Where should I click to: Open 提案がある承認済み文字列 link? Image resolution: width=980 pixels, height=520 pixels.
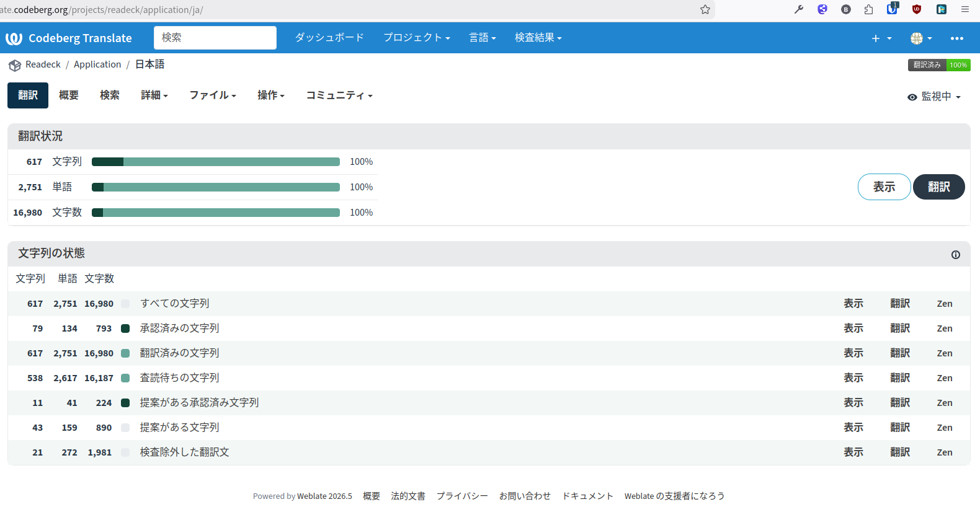click(x=199, y=403)
